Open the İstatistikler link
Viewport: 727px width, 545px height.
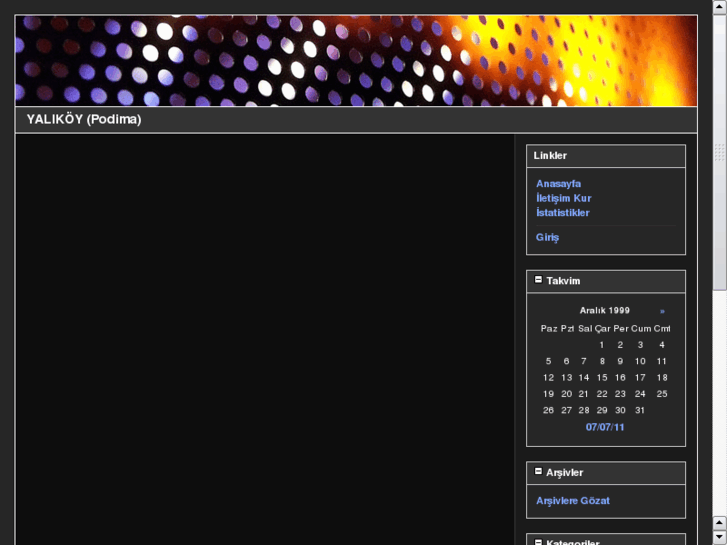click(562, 212)
